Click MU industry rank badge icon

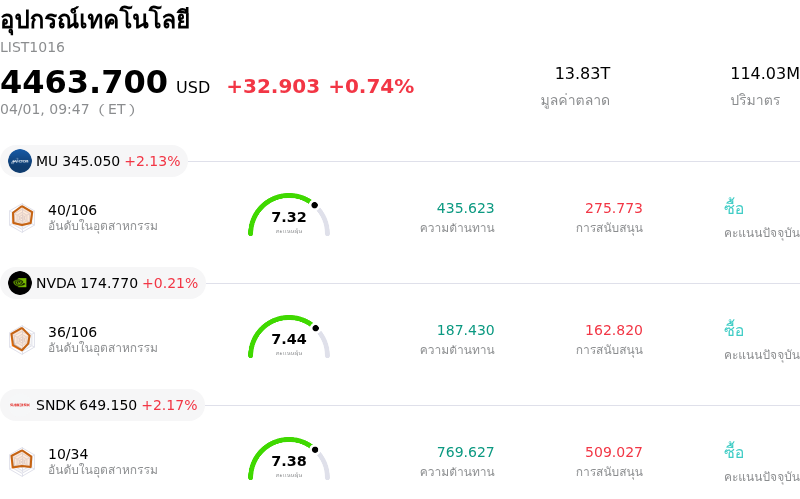pos(22,216)
